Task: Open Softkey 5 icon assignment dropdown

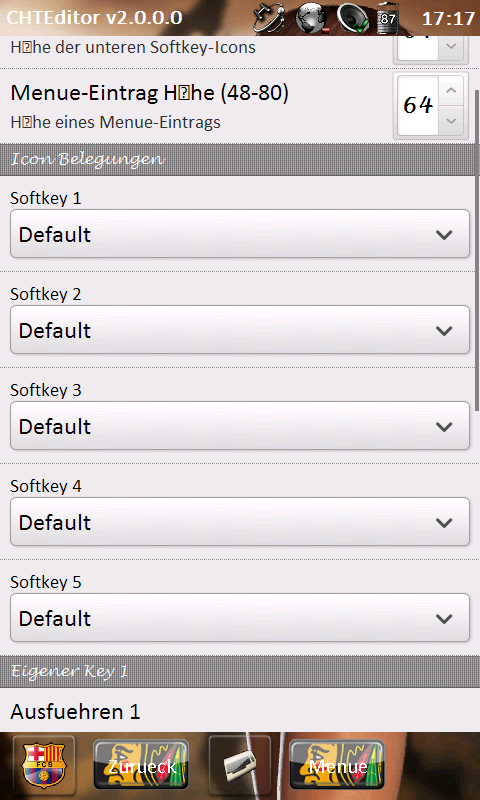Action: 240,617
